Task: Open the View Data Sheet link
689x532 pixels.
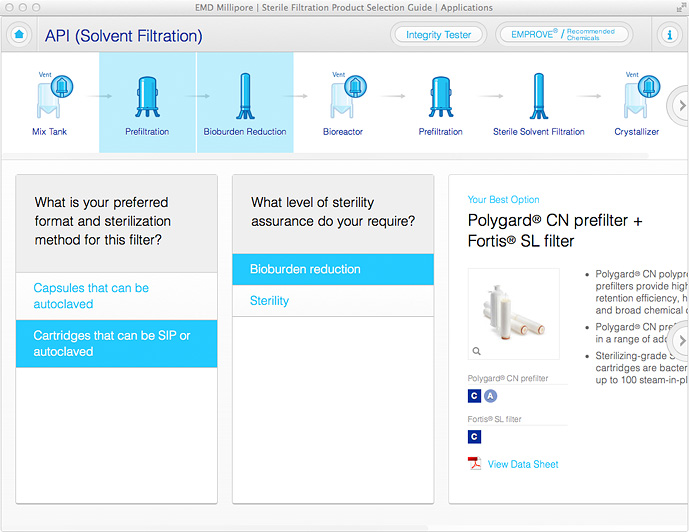Action: point(523,464)
